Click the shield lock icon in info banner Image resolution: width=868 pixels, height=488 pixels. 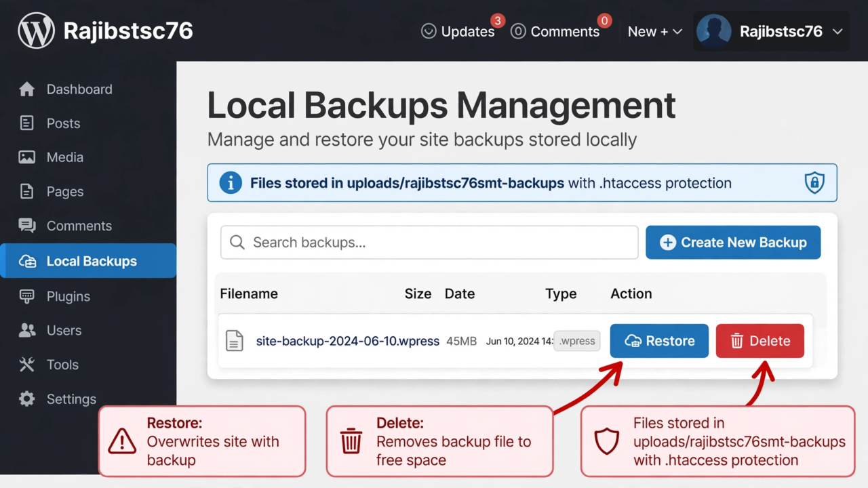coord(814,182)
